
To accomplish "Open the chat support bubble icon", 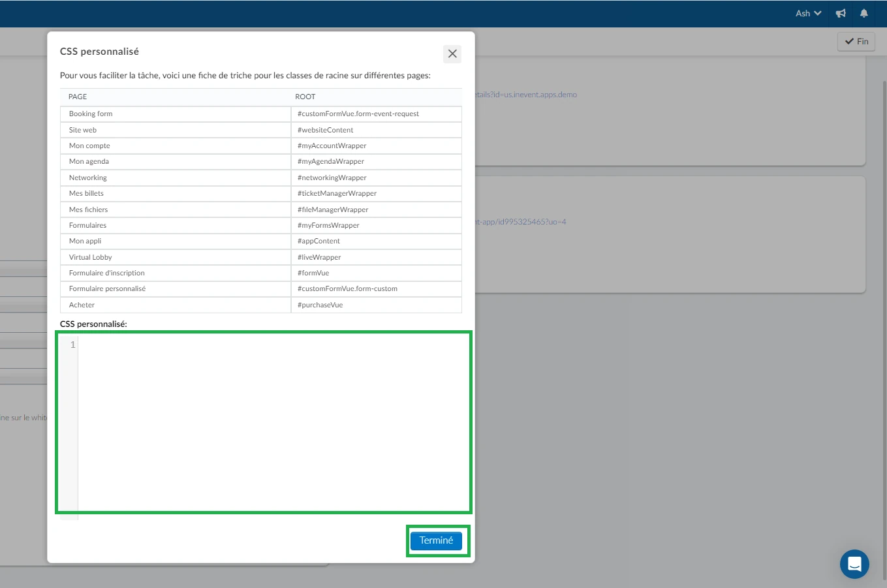I will click(x=854, y=564).
